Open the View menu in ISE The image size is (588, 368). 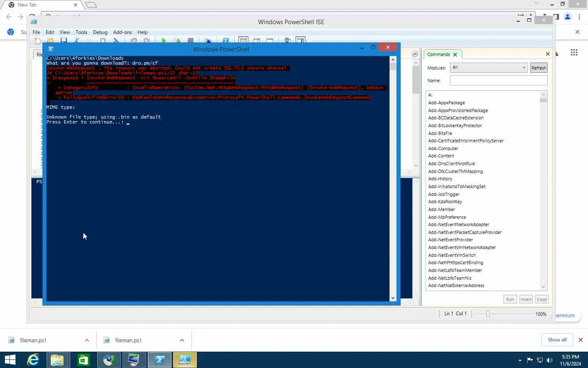(x=65, y=32)
